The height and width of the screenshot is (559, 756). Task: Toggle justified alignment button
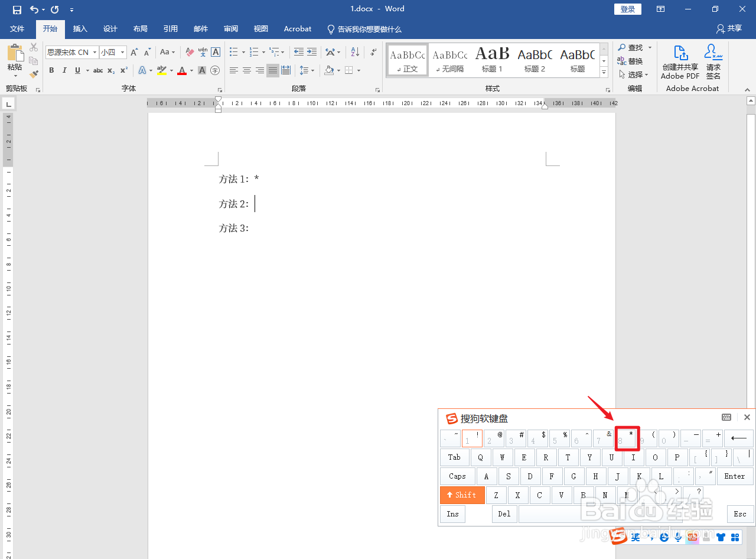[273, 70]
